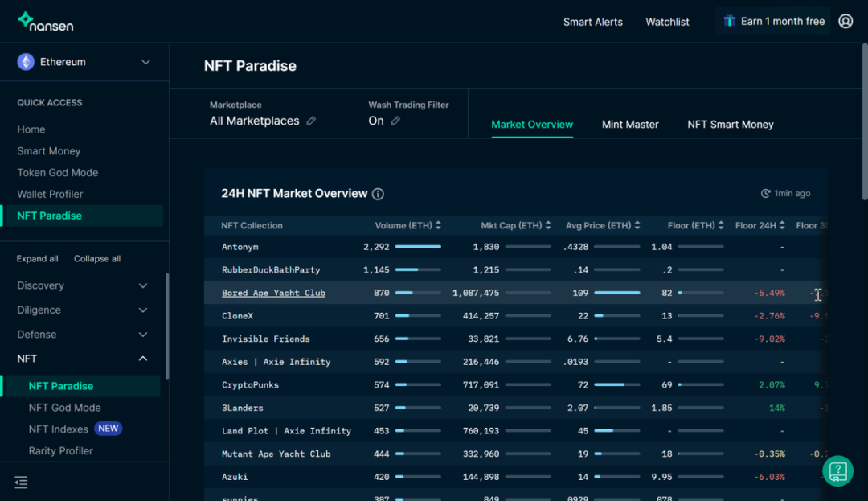Open Watchlist in top bar
Screen dimensions: 868x501
(667, 22)
